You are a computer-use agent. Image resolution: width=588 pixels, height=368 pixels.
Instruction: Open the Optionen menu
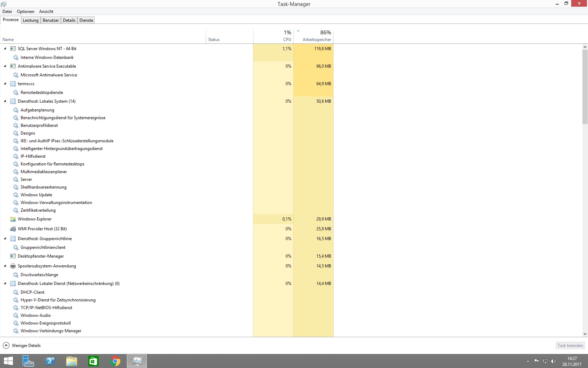tap(26, 12)
